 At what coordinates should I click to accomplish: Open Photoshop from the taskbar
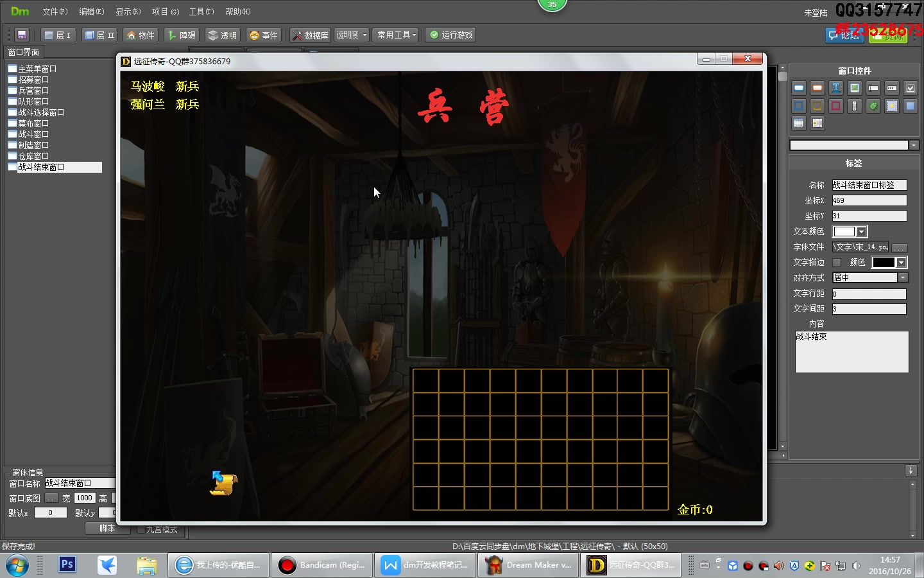click(x=67, y=565)
